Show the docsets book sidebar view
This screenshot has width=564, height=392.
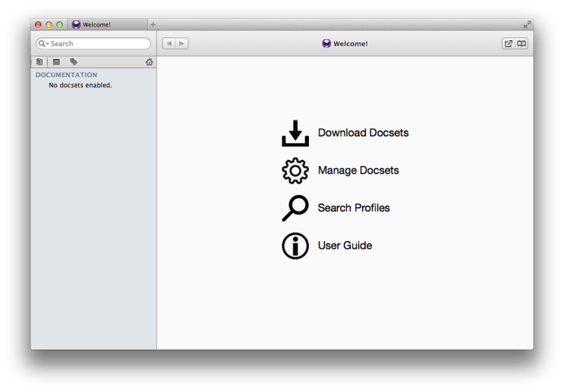(39, 62)
